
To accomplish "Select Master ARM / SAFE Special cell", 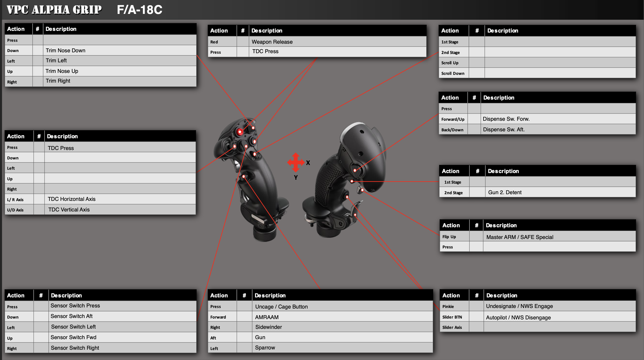I will point(520,237).
